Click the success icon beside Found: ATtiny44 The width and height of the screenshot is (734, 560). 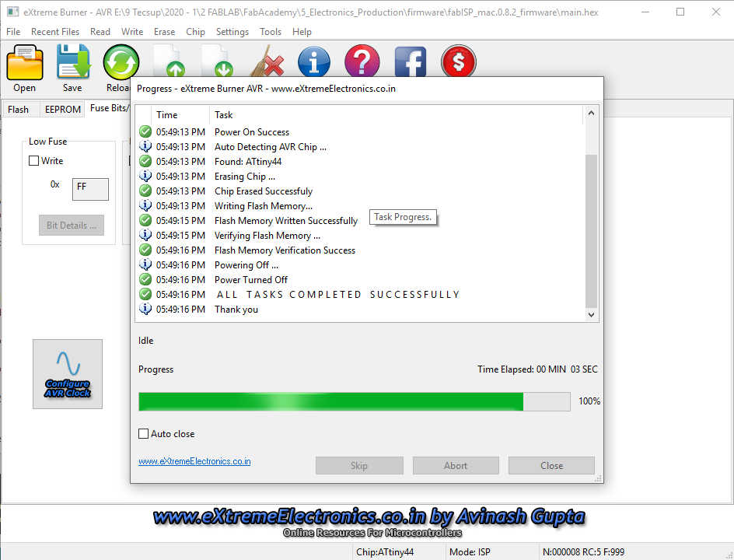pos(145,161)
